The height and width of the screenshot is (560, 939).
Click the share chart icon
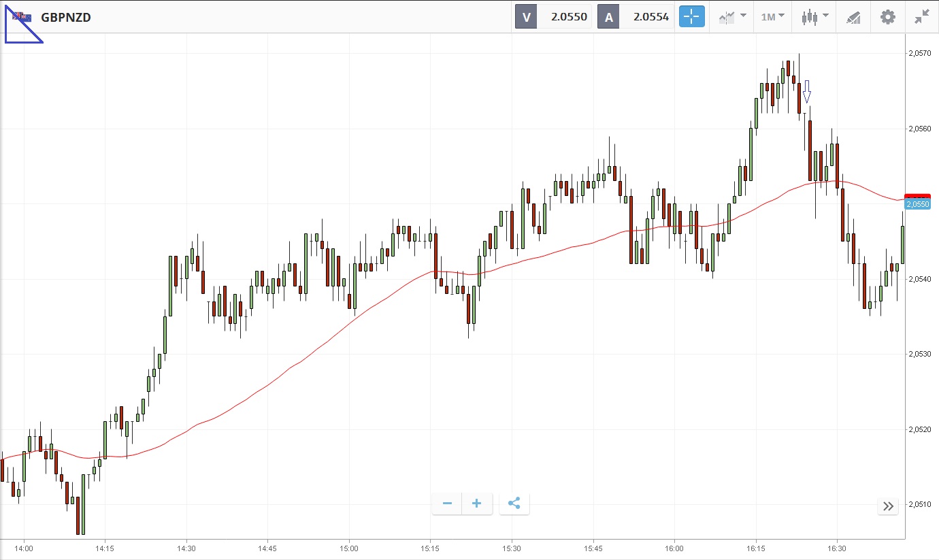[x=514, y=504]
